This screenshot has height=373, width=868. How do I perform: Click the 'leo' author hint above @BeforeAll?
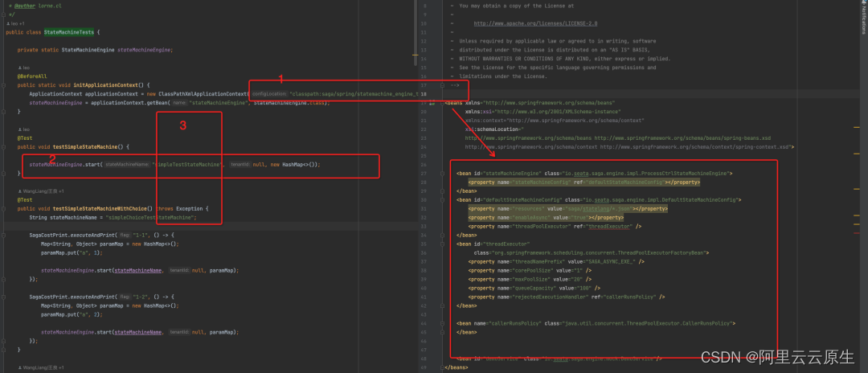coord(23,68)
